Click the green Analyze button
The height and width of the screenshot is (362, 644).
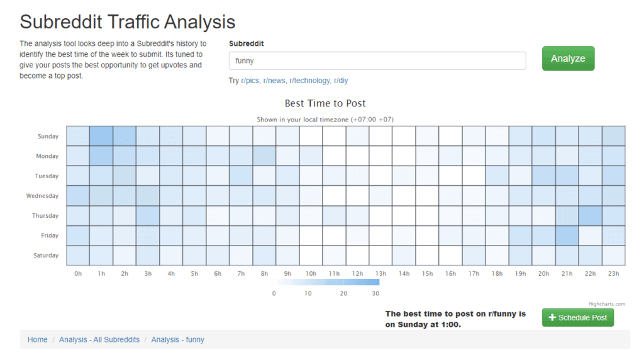[568, 59]
